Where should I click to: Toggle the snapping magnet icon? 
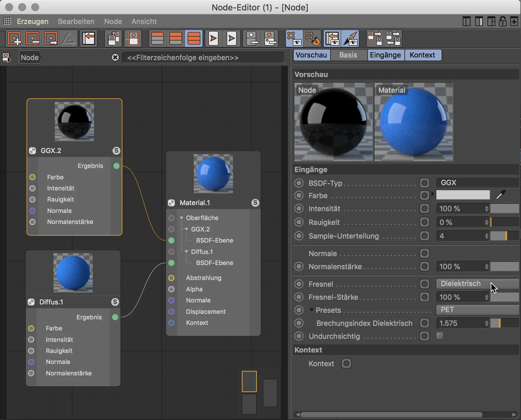pos(313,38)
